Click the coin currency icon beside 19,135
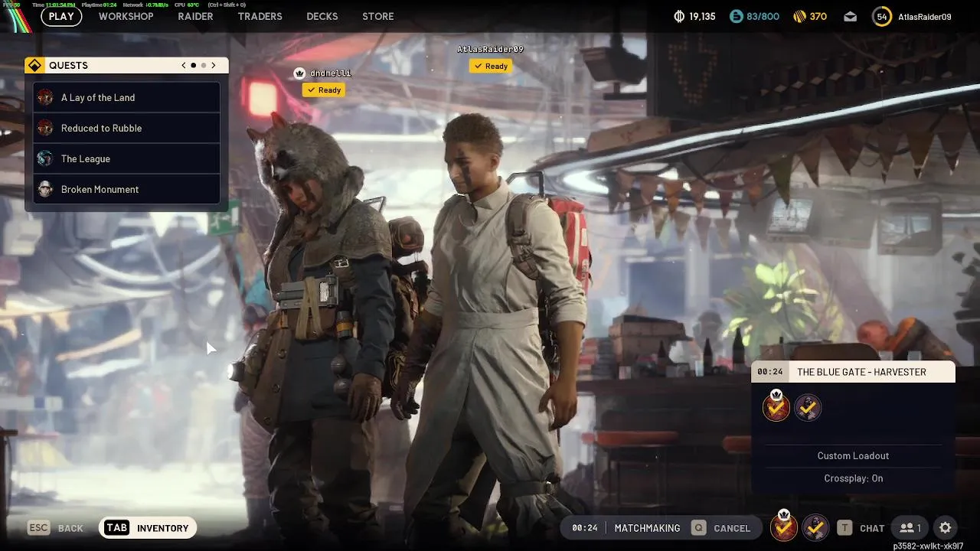This screenshot has width=980, height=551. [679, 16]
